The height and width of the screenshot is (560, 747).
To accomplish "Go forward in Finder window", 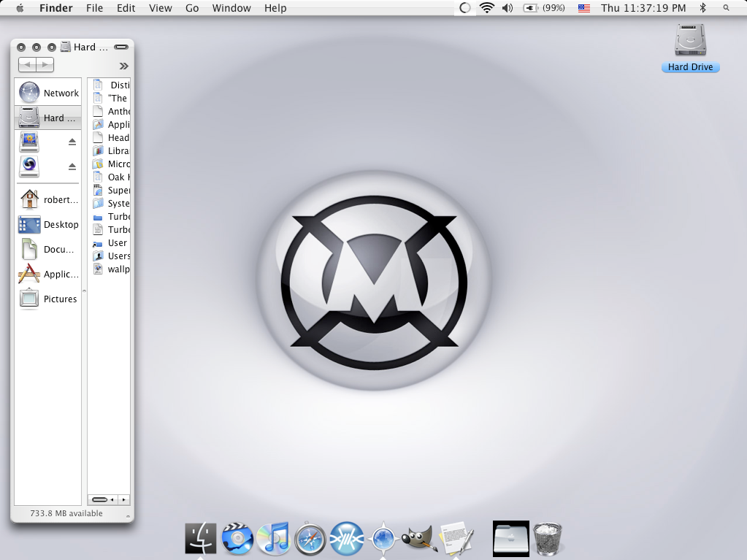I will point(45,65).
